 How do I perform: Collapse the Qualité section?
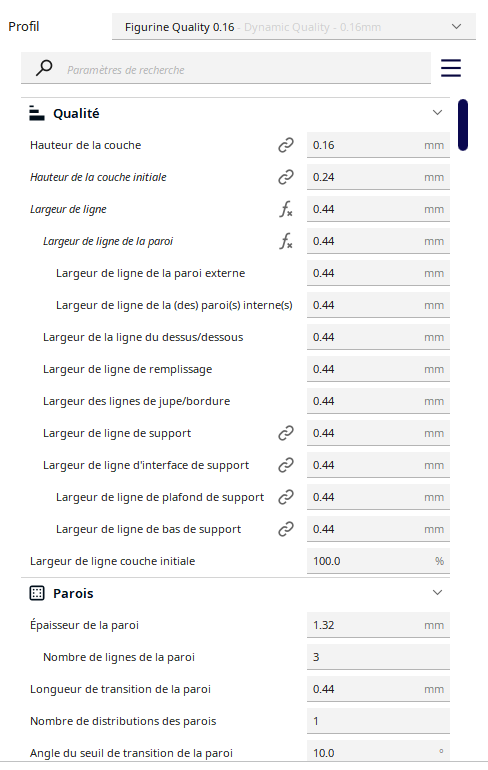tap(437, 113)
